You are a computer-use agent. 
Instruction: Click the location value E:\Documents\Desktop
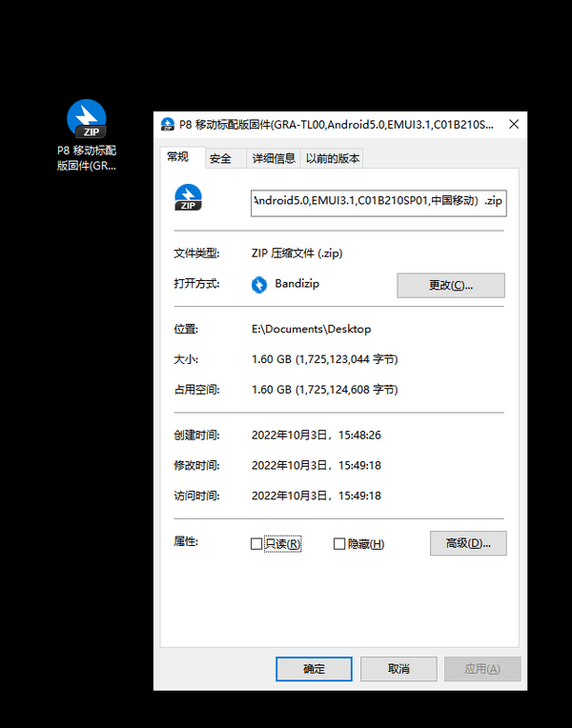pos(312,329)
